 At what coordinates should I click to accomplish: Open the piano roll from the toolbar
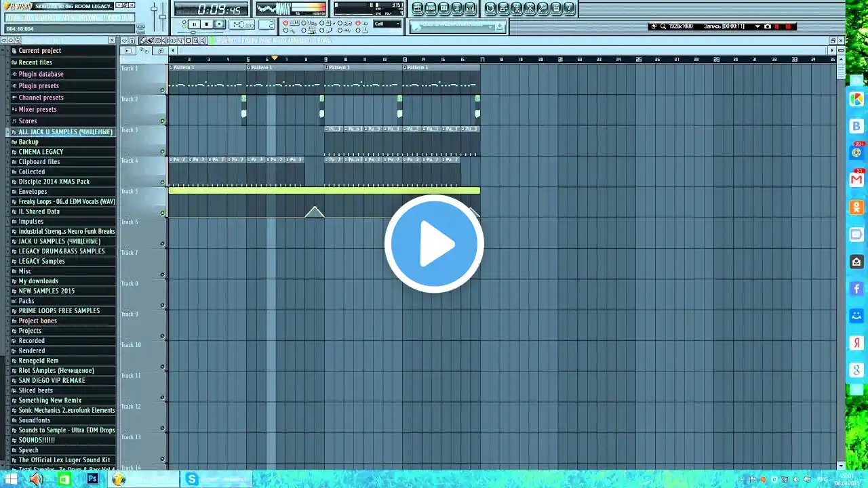tap(443, 8)
